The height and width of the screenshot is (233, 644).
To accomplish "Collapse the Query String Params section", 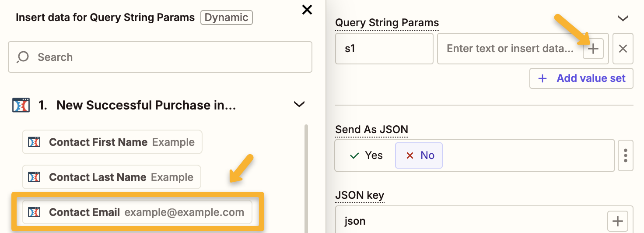I will pyautogui.click(x=622, y=18).
